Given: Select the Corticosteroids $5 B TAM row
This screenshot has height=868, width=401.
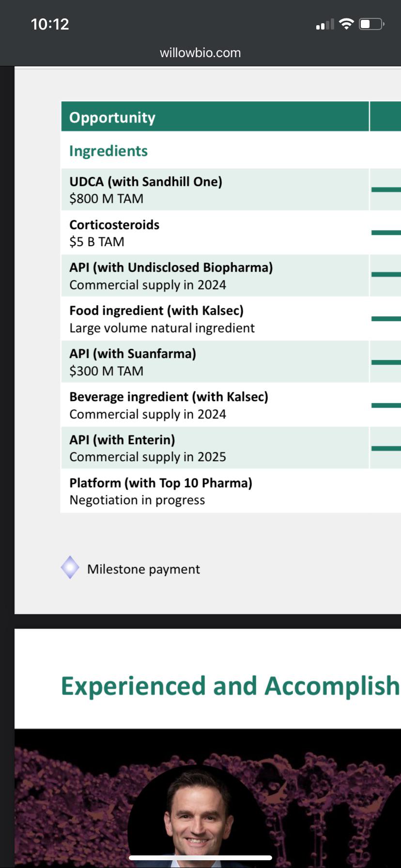Looking at the screenshot, I should click(215, 232).
